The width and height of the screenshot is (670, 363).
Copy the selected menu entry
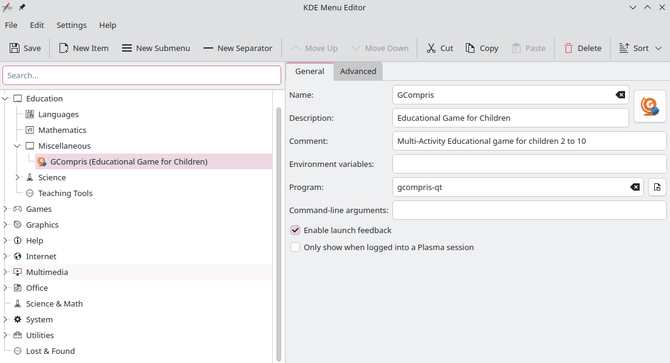(482, 48)
